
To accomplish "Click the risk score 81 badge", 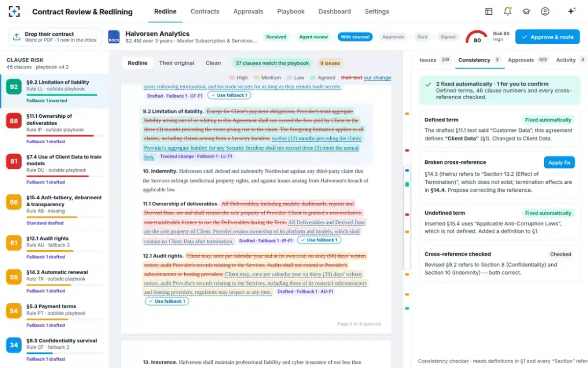I will 14,161.
